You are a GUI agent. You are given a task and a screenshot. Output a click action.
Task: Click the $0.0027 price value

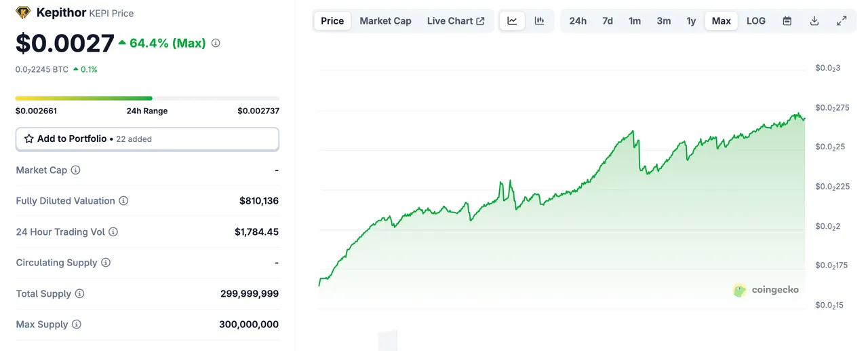[65, 43]
